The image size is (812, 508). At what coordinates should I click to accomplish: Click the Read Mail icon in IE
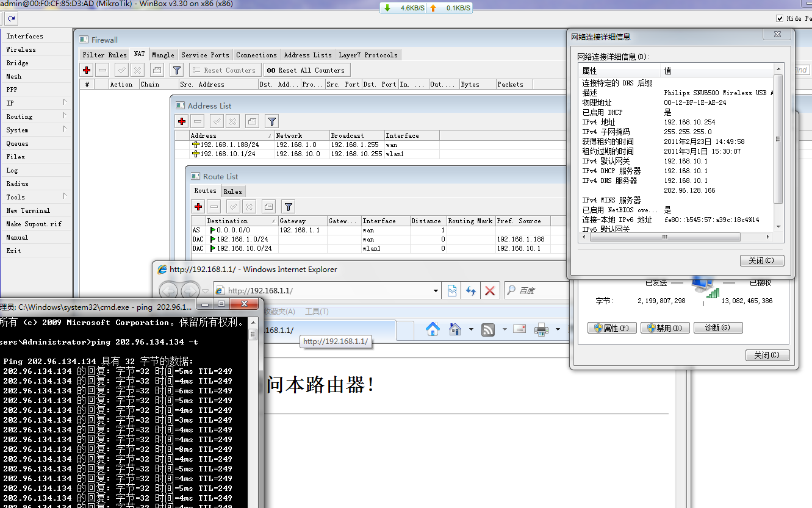[520, 330]
